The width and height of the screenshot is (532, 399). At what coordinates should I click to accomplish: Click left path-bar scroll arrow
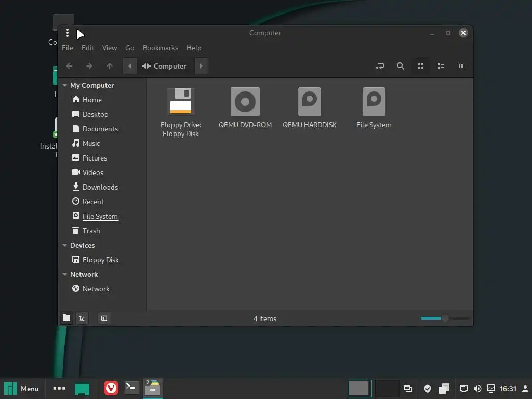(x=129, y=66)
